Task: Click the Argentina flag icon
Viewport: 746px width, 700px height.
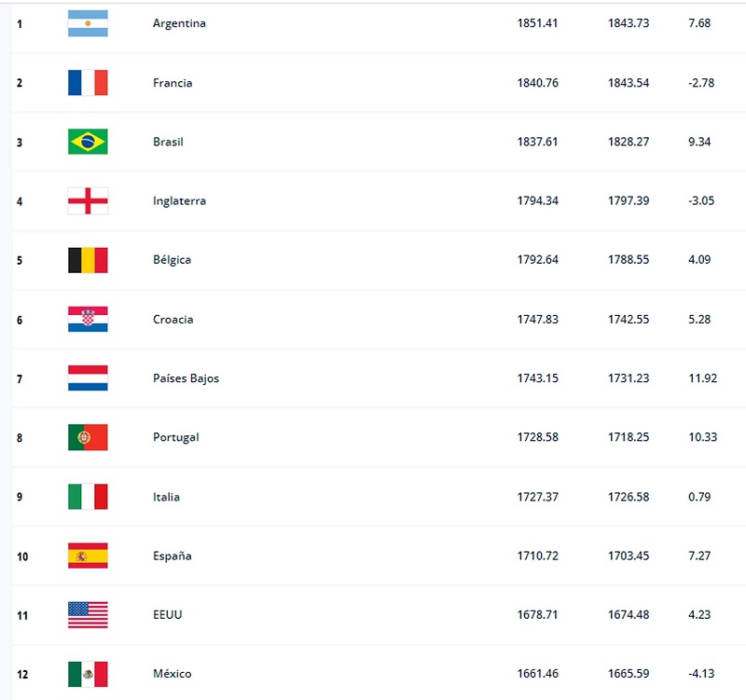Action: (88, 23)
